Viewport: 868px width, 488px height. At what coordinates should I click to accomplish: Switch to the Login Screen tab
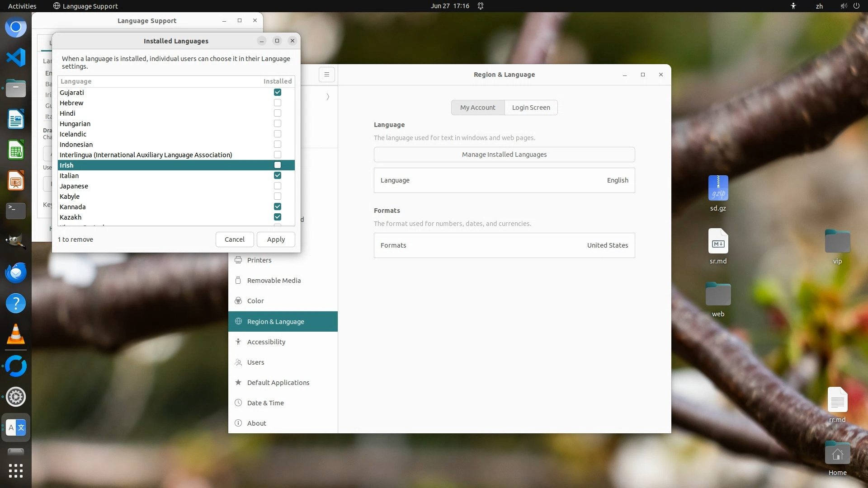531,108
